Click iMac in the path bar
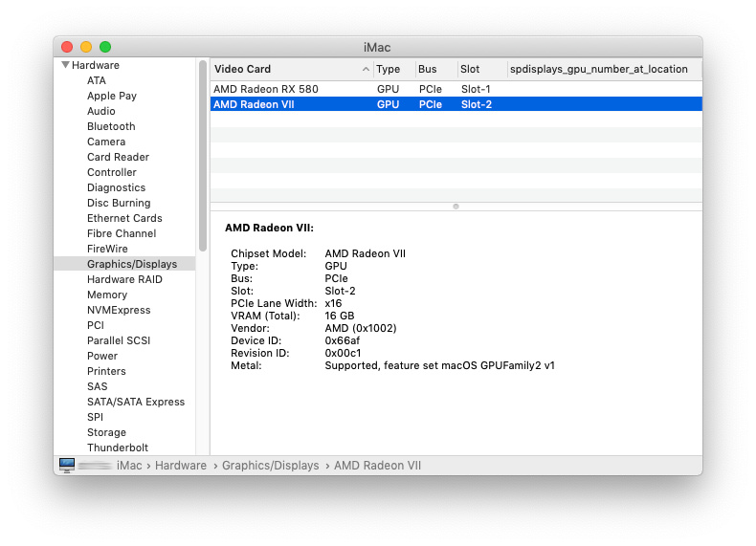This screenshot has height=546, width=756. pyautogui.click(x=129, y=466)
